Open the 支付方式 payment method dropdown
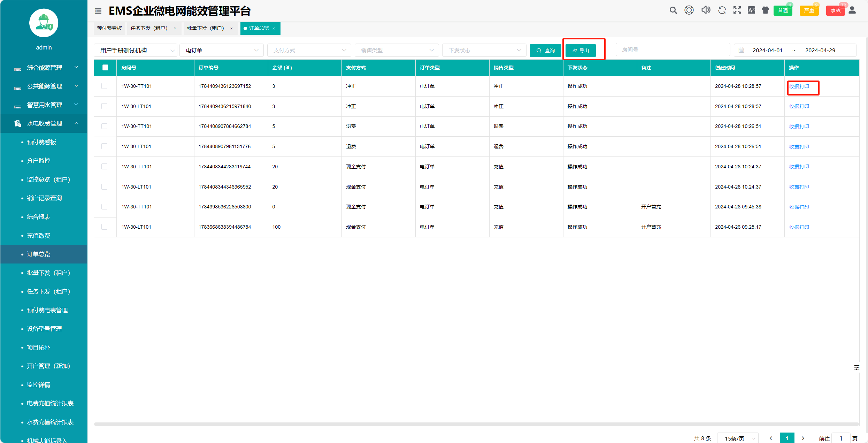868x443 pixels. coord(309,51)
